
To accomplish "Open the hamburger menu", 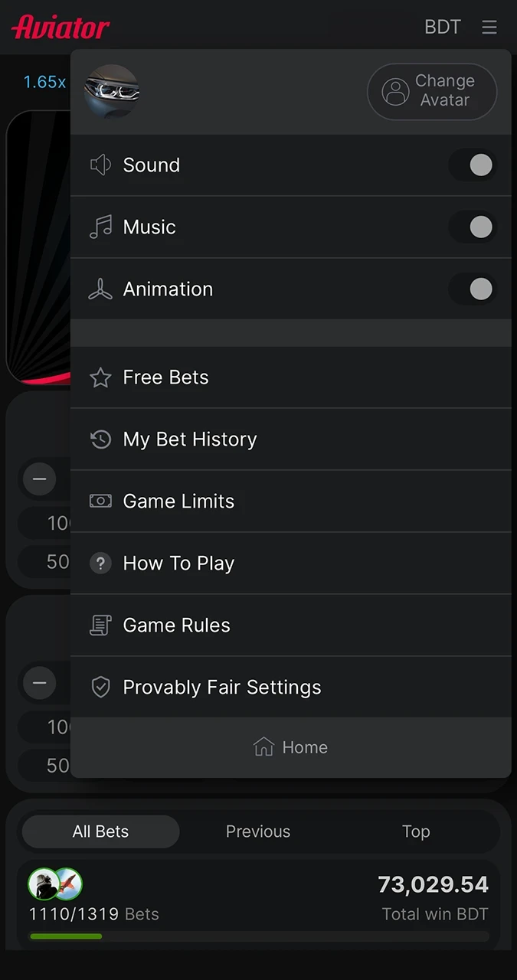I will [489, 27].
